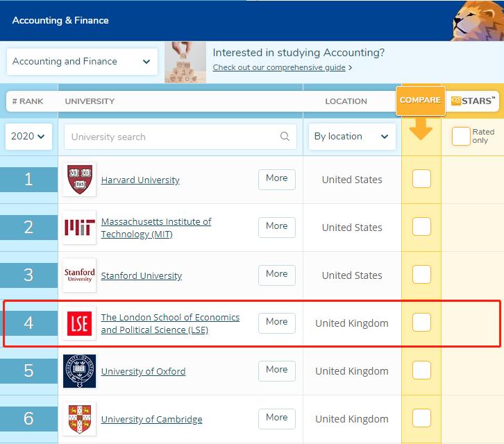Open the By location filter dropdown
The image size is (504, 444).
coord(351,137)
